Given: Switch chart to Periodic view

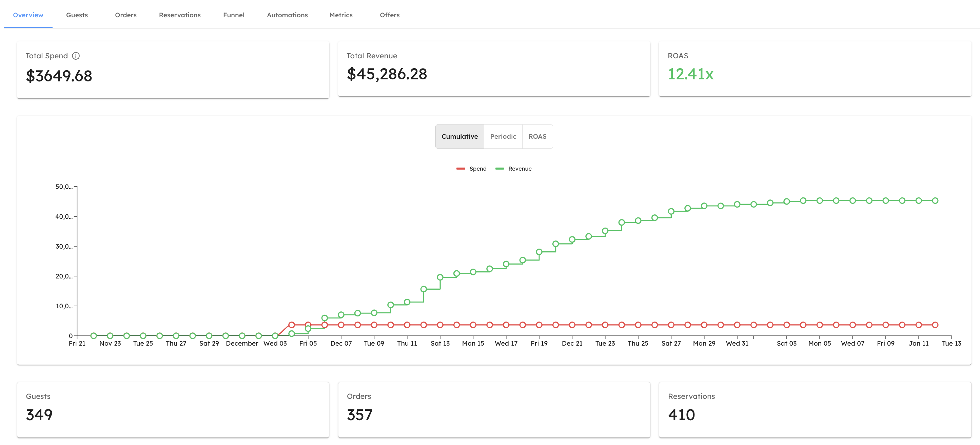Looking at the screenshot, I should 503,137.
